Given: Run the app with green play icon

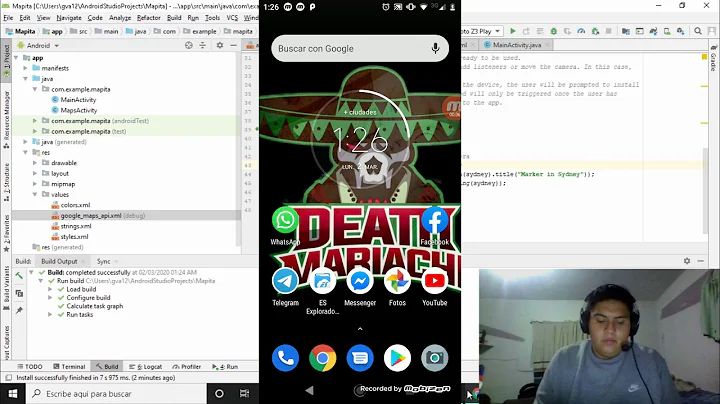Looking at the screenshot, I should tap(513, 31).
